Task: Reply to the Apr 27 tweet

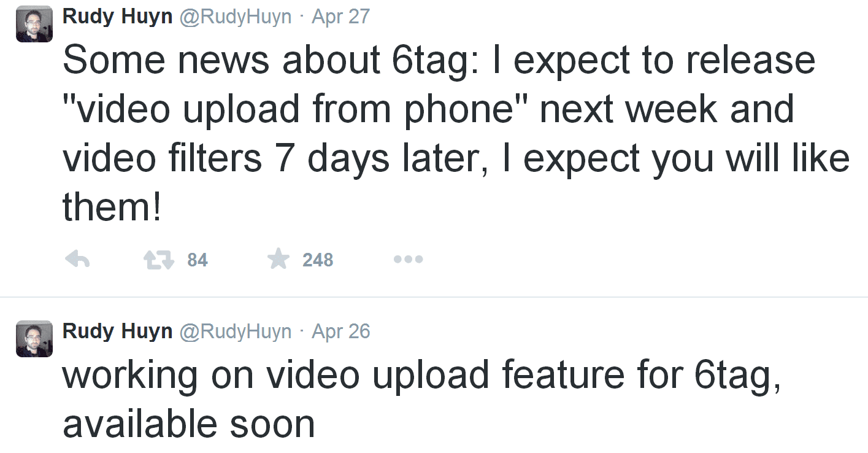Action: pos(77,260)
